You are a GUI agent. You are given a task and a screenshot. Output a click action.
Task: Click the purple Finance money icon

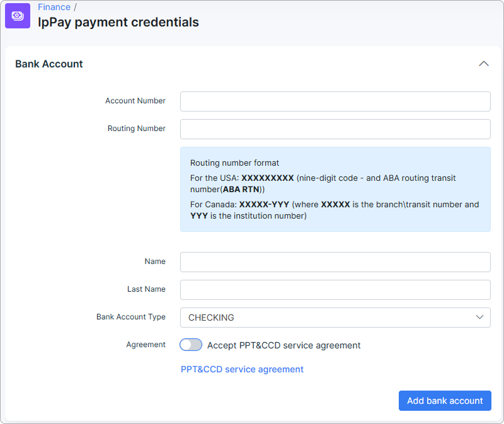18,16
